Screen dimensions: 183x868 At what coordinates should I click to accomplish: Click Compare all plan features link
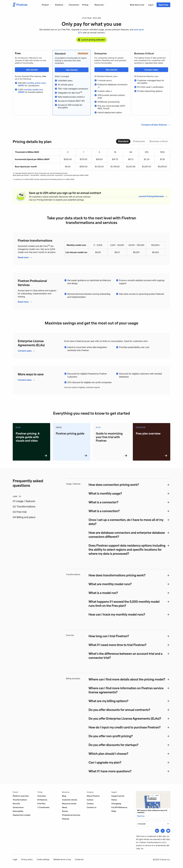tap(155, 125)
